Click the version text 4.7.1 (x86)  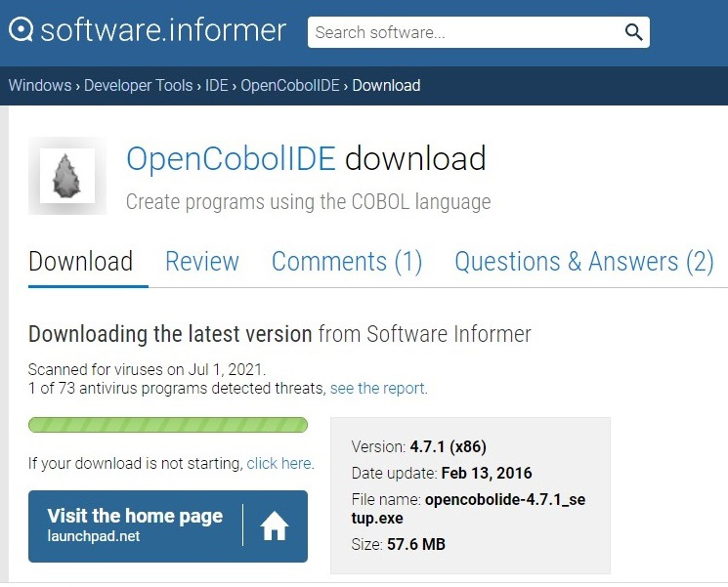coord(448,446)
